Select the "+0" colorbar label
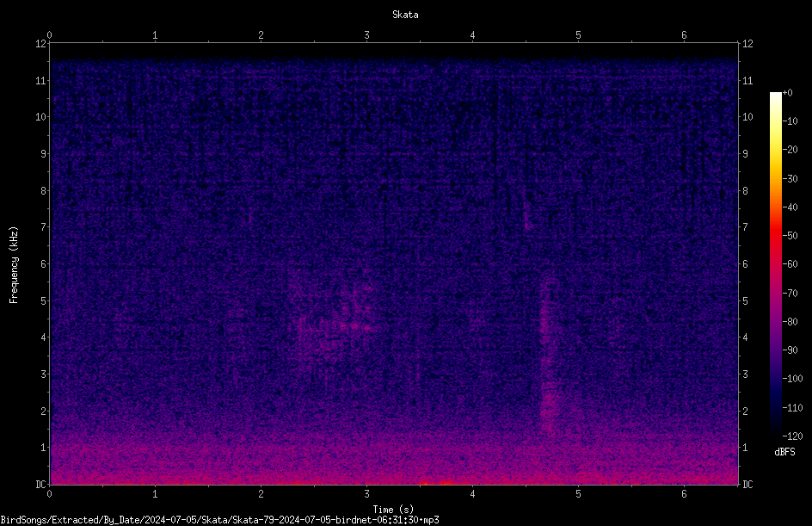Image resolution: width=812 pixels, height=526 pixels. [787, 93]
